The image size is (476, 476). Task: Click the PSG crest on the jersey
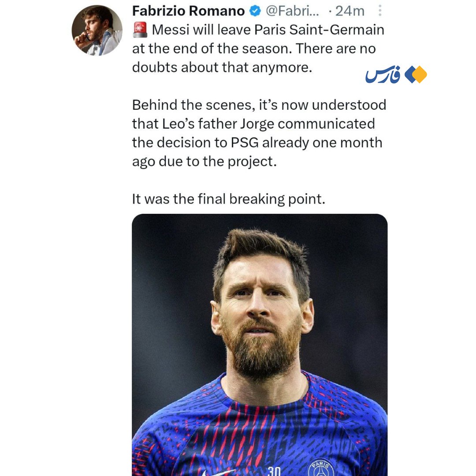point(320,468)
